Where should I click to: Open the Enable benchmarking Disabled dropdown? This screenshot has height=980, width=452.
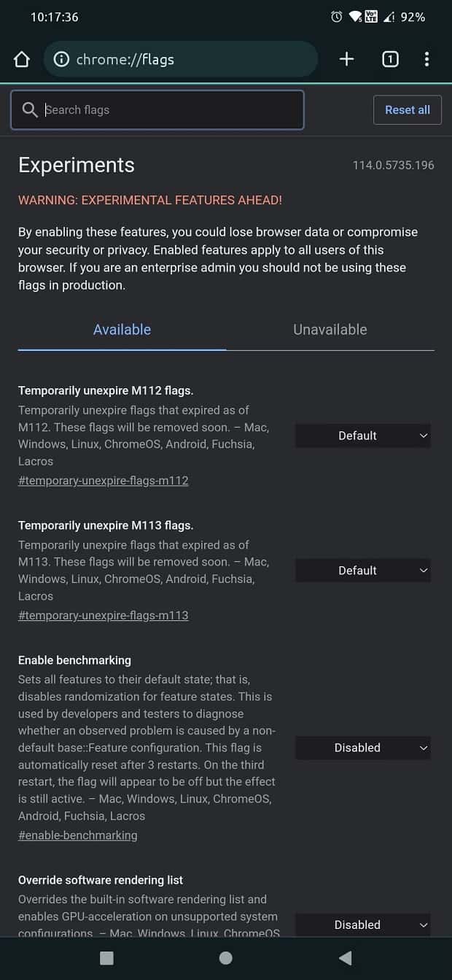363,748
